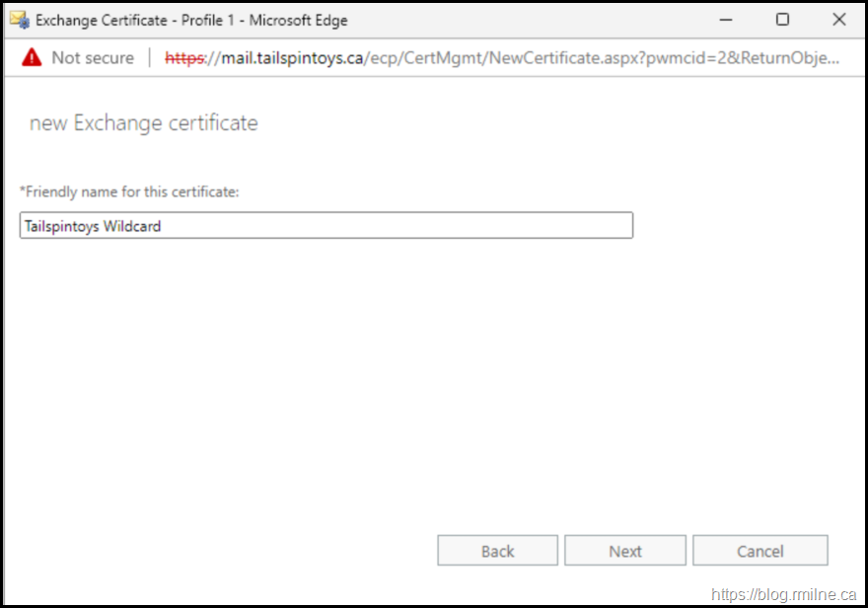Image resolution: width=868 pixels, height=608 pixels.
Task: Click the new Exchange certificate heading
Action: tap(144, 123)
